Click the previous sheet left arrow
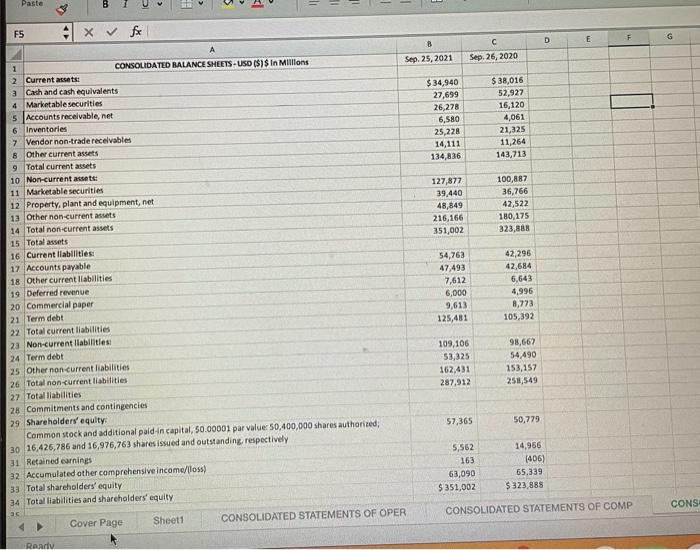This screenshot has height=550, width=700. pyautogui.click(x=21, y=527)
